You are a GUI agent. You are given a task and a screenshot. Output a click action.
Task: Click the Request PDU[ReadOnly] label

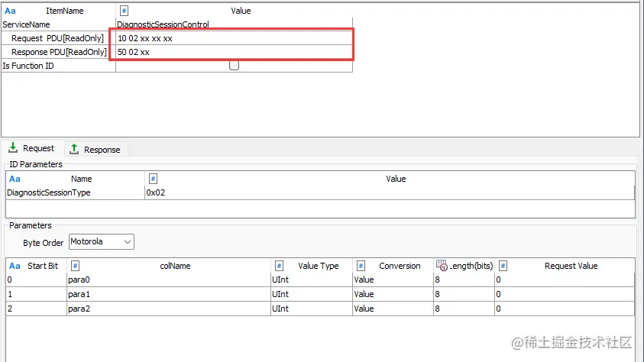57,38
